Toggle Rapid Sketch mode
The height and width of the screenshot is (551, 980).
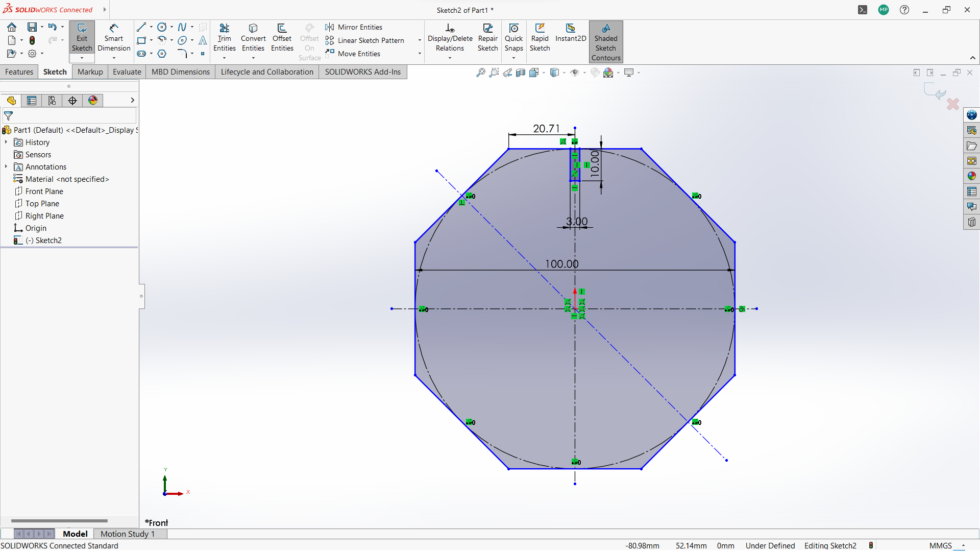(540, 37)
